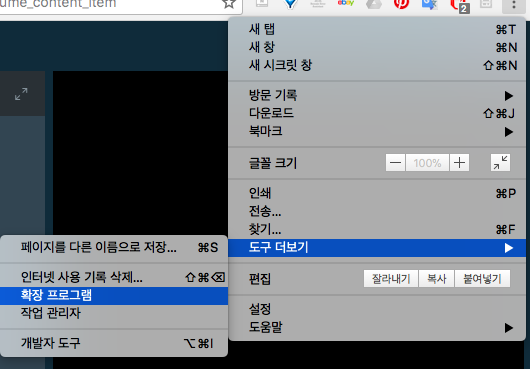Image resolution: width=530 pixels, height=369 pixels.
Task: Expand the 북마크 submenu
Action: [x=377, y=131]
